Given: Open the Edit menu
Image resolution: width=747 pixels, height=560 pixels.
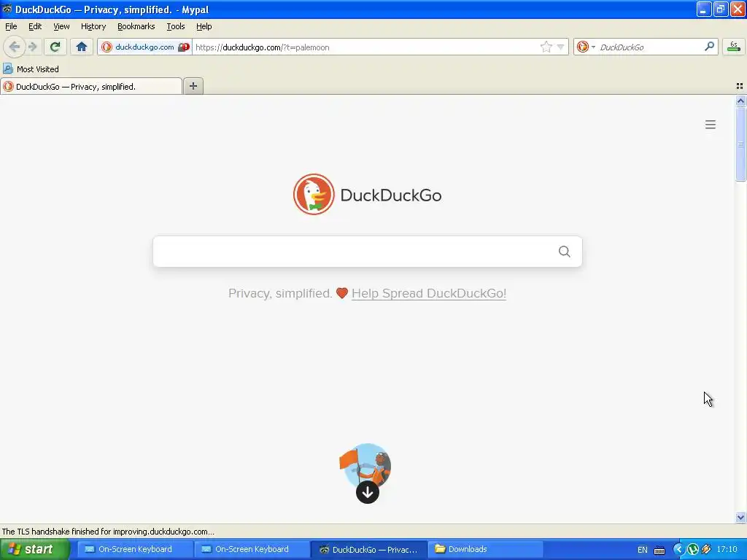Looking at the screenshot, I should tap(35, 26).
